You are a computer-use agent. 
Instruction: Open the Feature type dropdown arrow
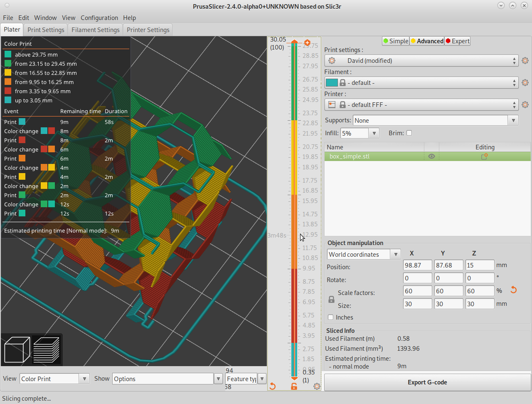(262, 379)
